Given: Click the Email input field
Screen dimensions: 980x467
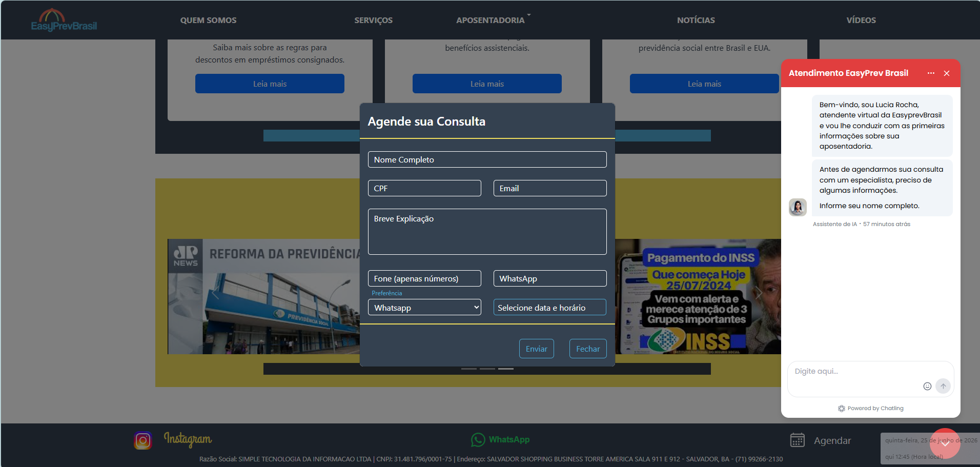Looking at the screenshot, I should (550, 188).
